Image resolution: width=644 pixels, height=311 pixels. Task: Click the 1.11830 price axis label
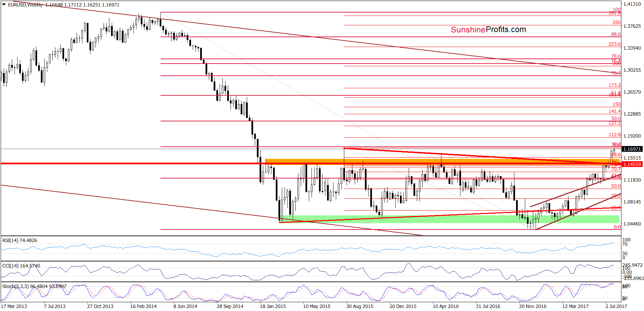pyautogui.click(x=632, y=180)
